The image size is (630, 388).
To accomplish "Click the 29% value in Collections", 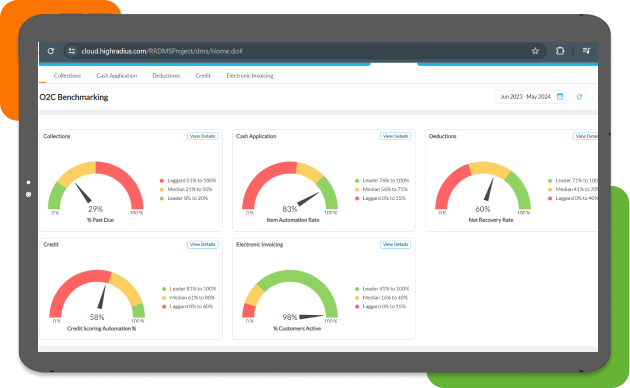I will click(96, 209).
